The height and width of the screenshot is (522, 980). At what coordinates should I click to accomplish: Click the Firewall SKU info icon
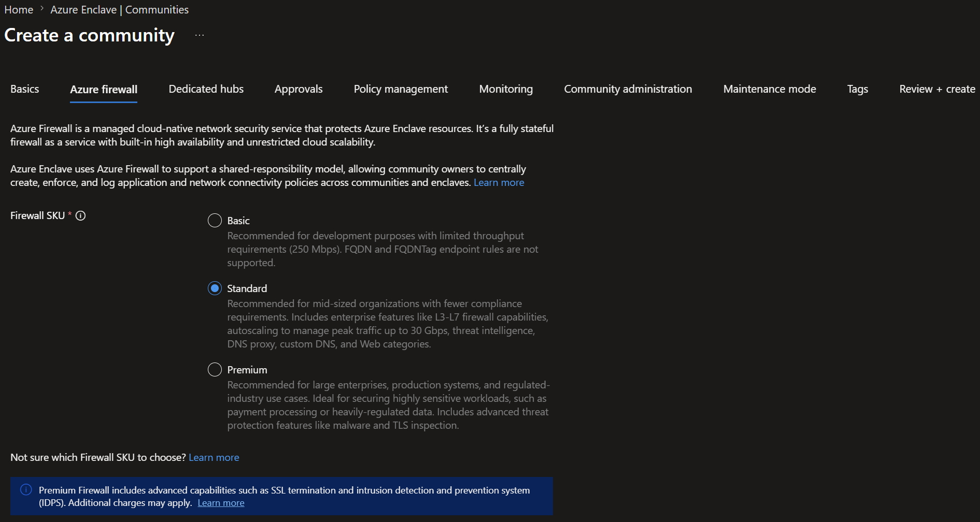point(80,215)
